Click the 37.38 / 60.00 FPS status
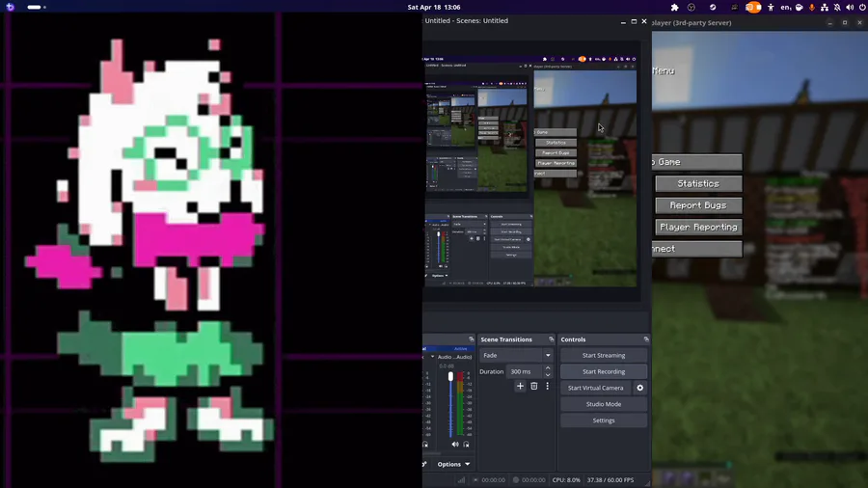The height and width of the screenshot is (488, 868). pos(610,480)
